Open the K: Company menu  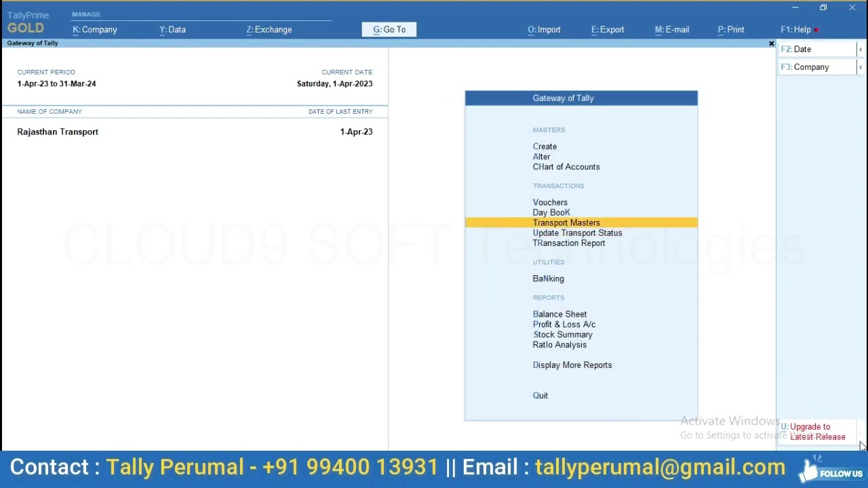pos(95,30)
